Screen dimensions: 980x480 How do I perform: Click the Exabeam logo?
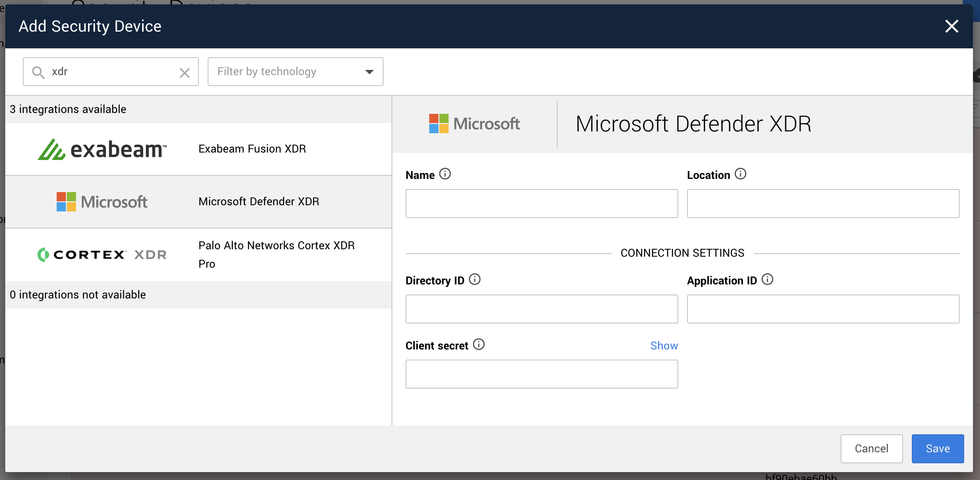[102, 149]
